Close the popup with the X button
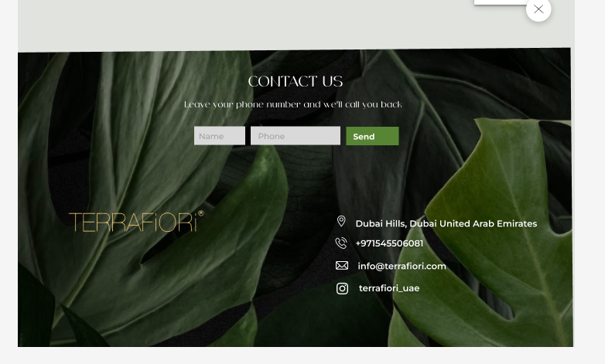 point(538,9)
